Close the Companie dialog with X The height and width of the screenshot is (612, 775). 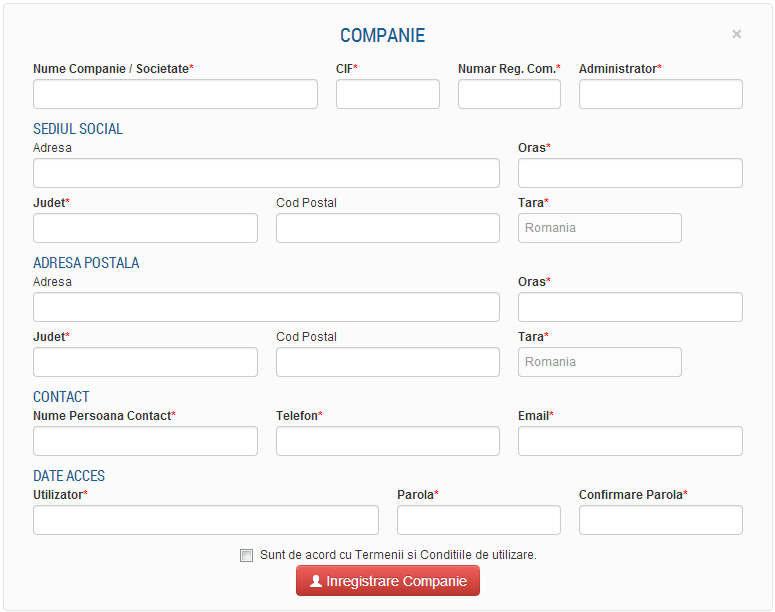(x=737, y=34)
